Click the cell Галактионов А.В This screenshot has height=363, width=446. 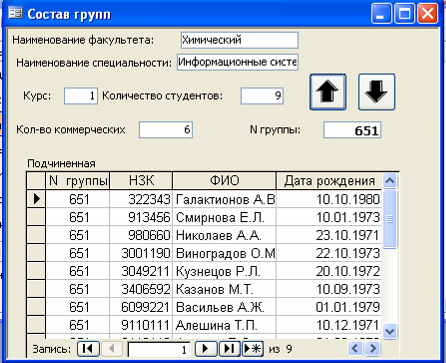[x=224, y=199]
